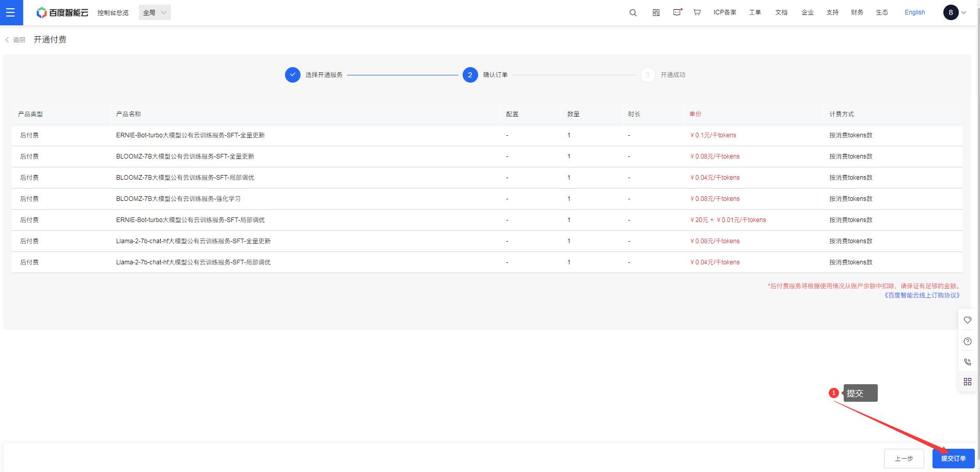Click 数量 column header
980x472 pixels.
click(x=573, y=114)
